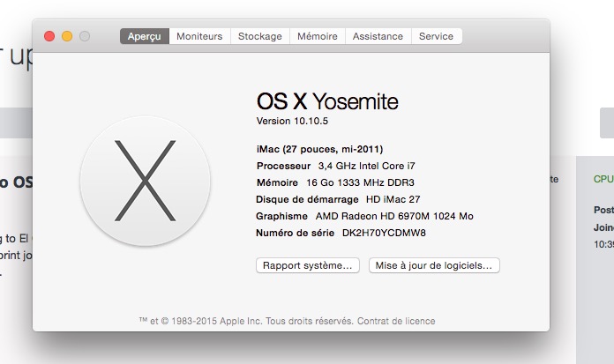The height and width of the screenshot is (364, 614).
Task: Close the window with red button
Action: pos(49,36)
